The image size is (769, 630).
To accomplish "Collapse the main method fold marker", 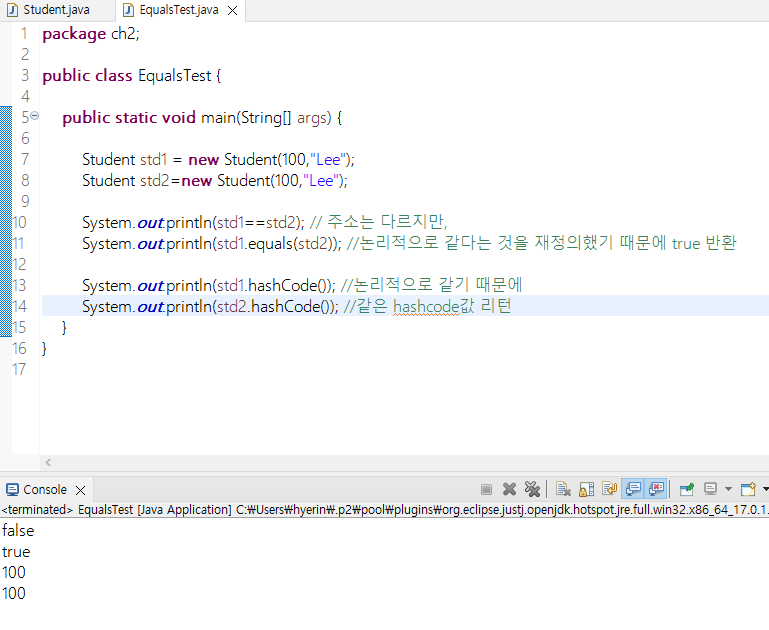I will [34, 116].
